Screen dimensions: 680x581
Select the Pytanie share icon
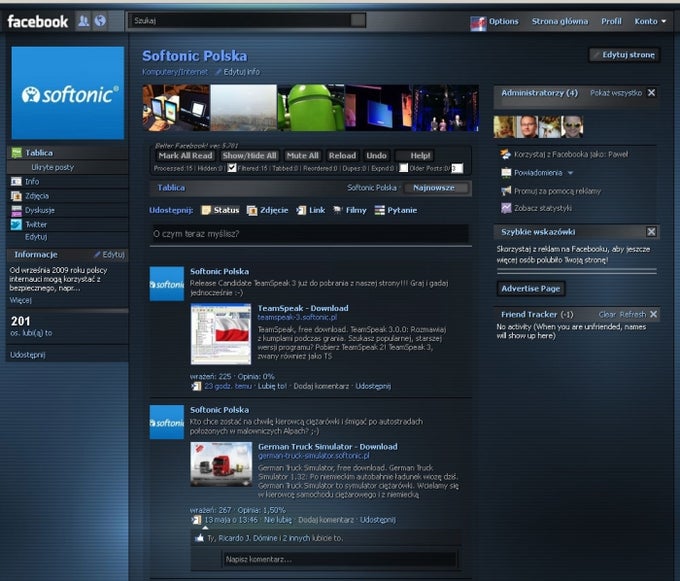tap(379, 210)
